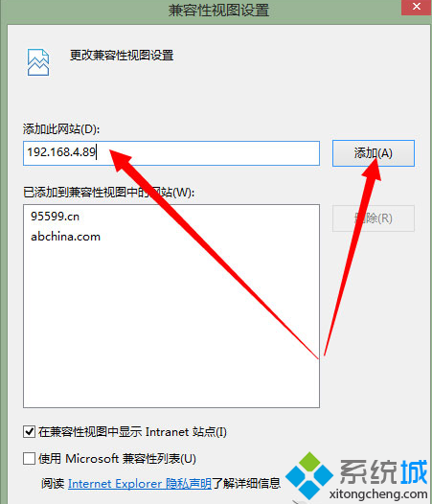
Task: Click the blue diamond 系统城 logo
Action: 309,475
